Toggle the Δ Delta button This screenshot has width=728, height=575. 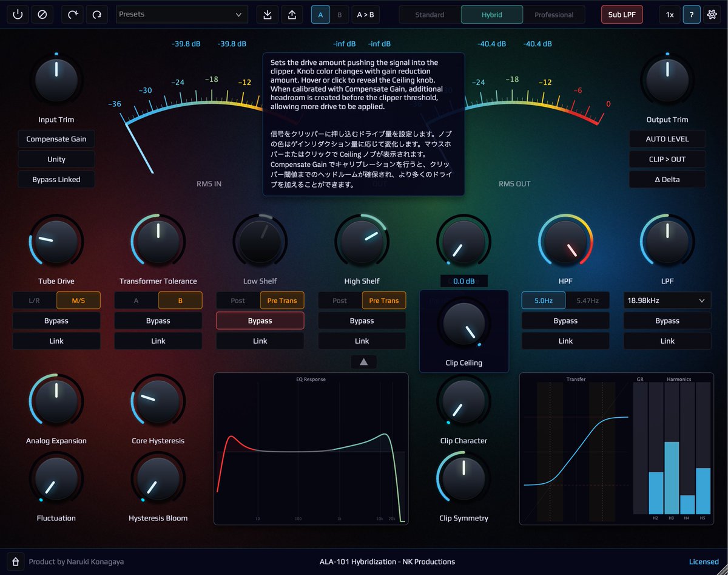coord(667,180)
